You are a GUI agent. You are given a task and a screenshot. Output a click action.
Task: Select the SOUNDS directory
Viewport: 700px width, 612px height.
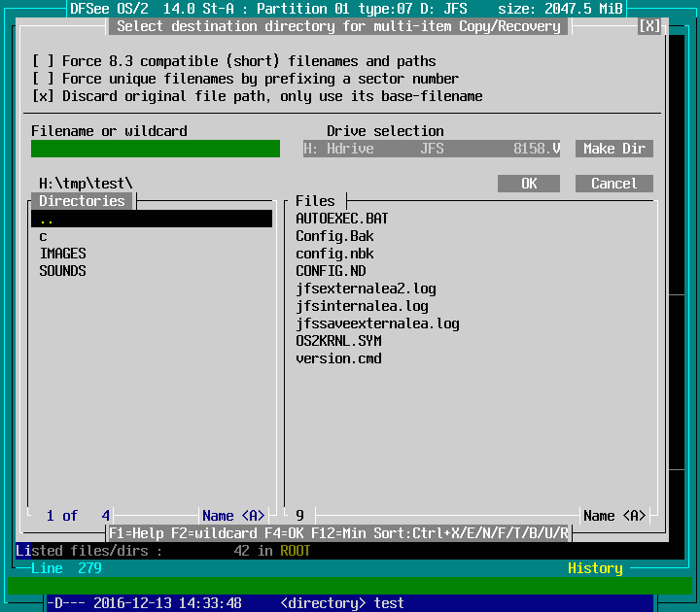(62, 271)
